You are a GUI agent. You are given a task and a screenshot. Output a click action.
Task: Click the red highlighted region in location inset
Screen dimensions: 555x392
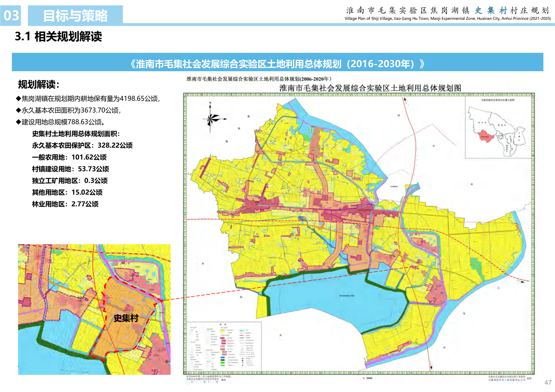(486, 135)
